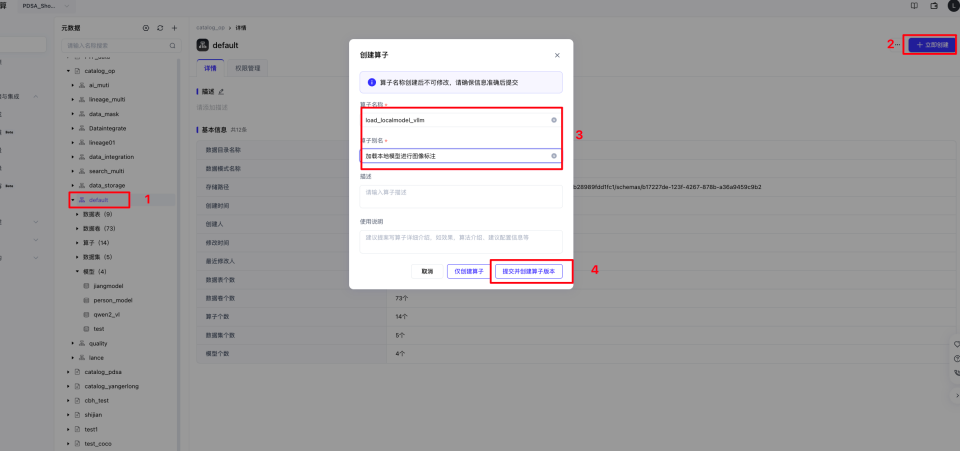
Task: Clear the 算子别名 field with its clear icon
Action: [x=554, y=156]
